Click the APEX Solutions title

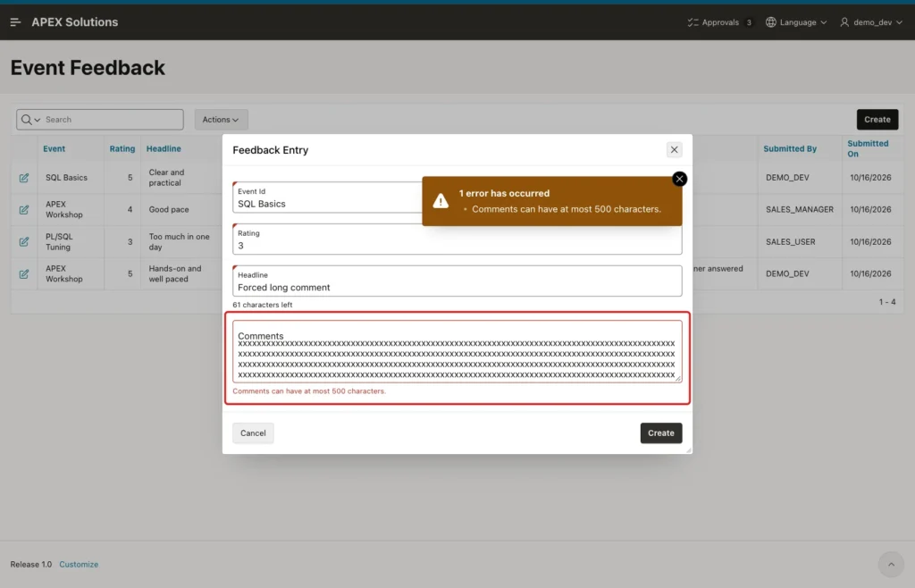pos(75,22)
